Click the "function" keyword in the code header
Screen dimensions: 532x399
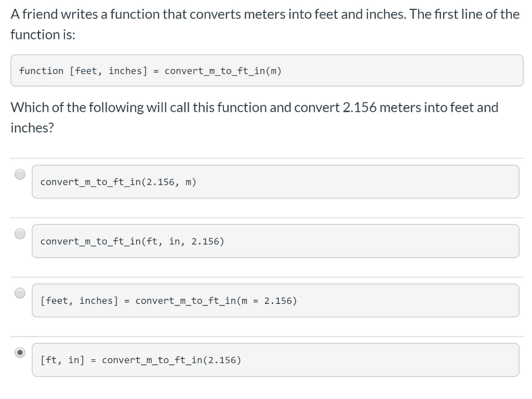point(41,71)
